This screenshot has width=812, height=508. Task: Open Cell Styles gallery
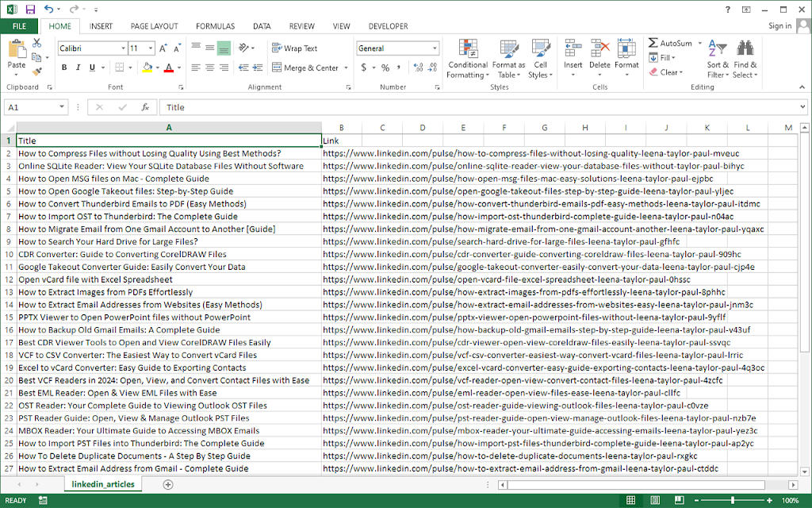(541, 59)
